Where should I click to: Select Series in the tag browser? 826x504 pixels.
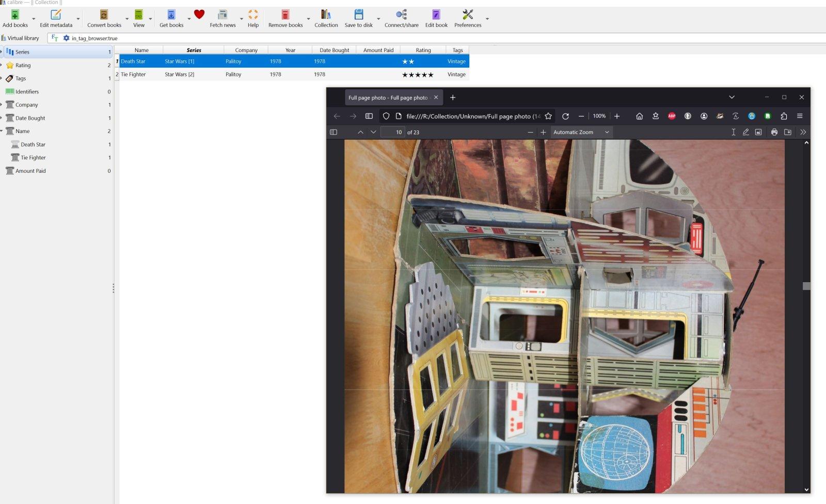click(x=57, y=52)
